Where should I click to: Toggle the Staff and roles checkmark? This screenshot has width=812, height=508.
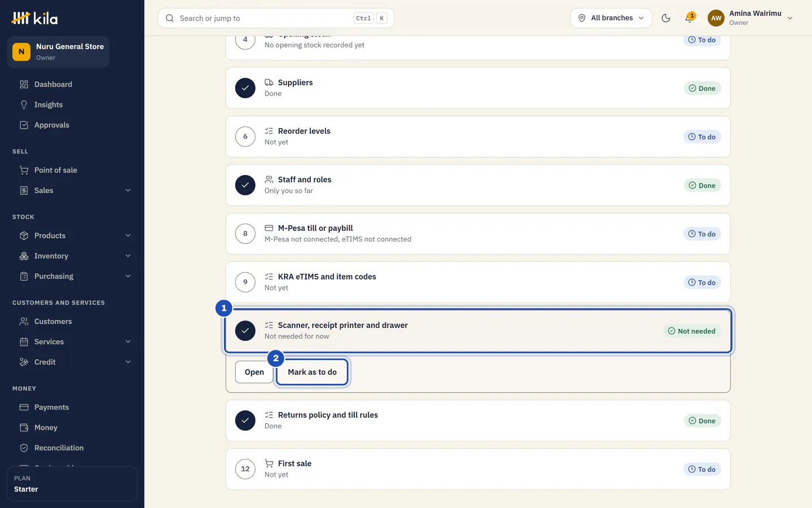[245, 185]
